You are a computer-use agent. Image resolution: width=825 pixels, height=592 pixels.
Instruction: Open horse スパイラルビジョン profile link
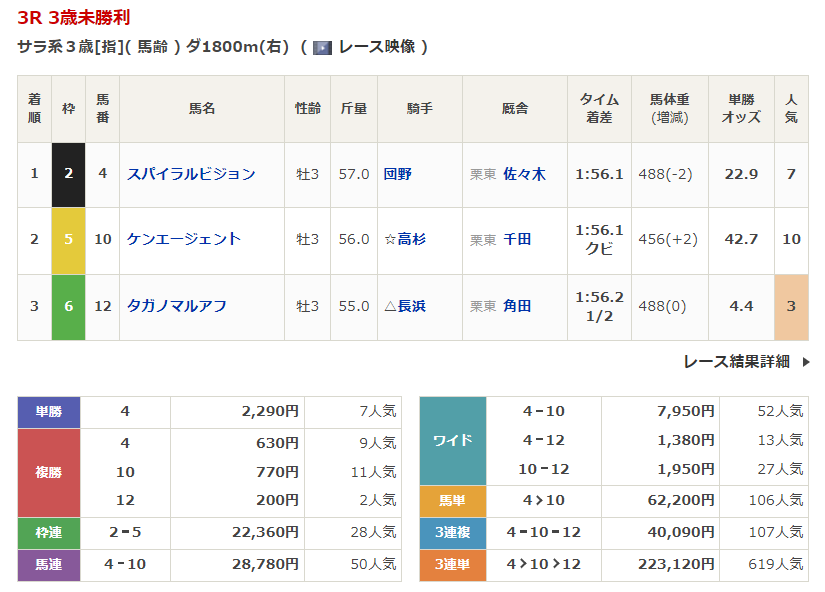point(191,174)
